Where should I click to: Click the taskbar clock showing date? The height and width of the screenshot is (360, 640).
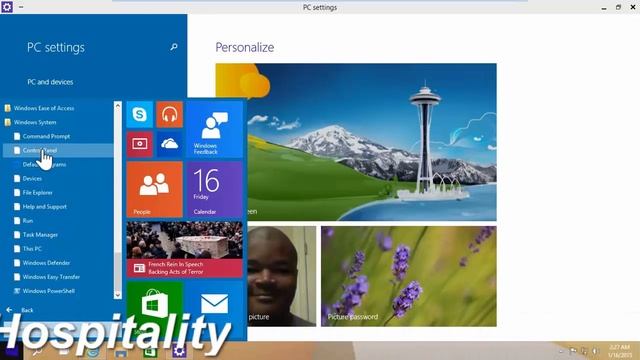point(620,351)
